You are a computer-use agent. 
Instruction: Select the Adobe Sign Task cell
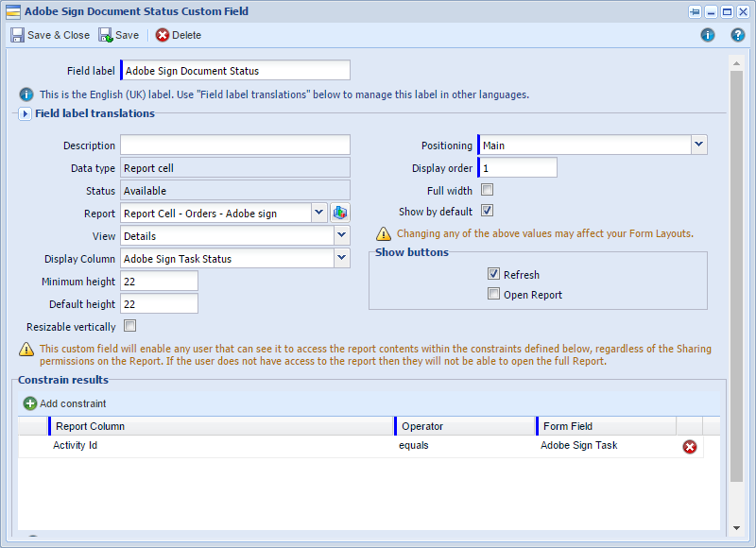click(x=606, y=446)
